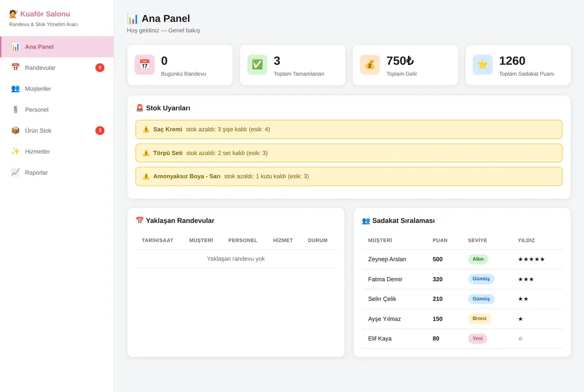The height and width of the screenshot is (392, 584).
Task: Click the warning icon beside Törpü Seti
Action: pos(146,153)
